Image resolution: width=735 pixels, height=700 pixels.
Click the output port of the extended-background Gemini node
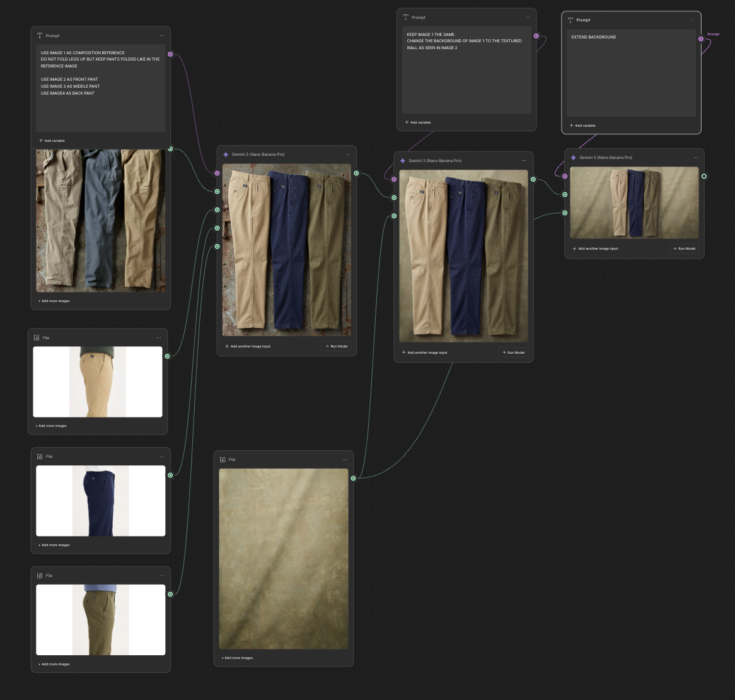pyautogui.click(x=704, y=177)
